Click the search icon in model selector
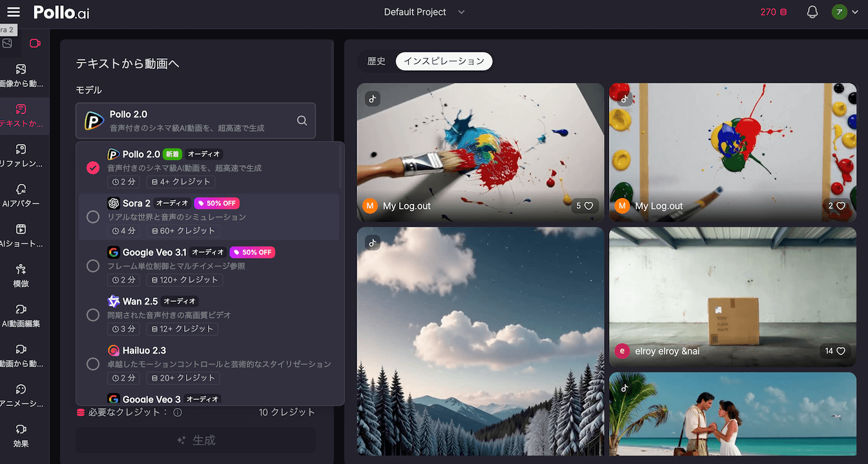This screenshot has height=464, width=868. click(302, 121)
